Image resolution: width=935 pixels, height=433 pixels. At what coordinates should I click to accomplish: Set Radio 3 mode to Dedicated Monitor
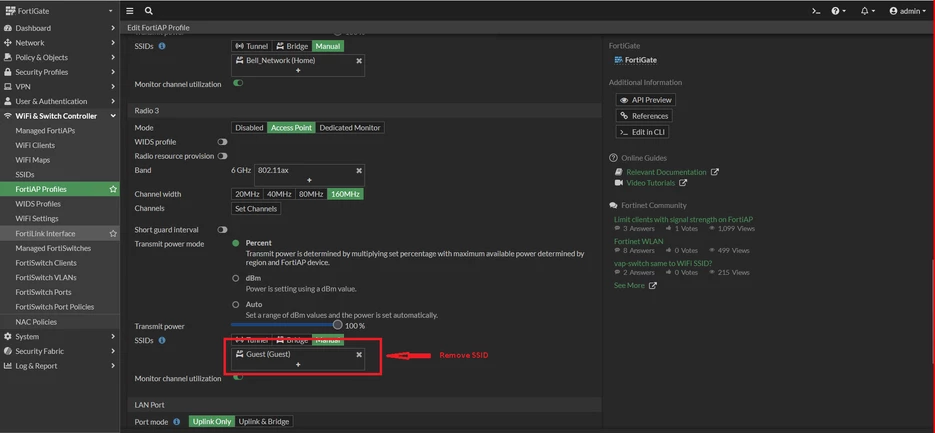pyautogui.click(x=350, y=128)
